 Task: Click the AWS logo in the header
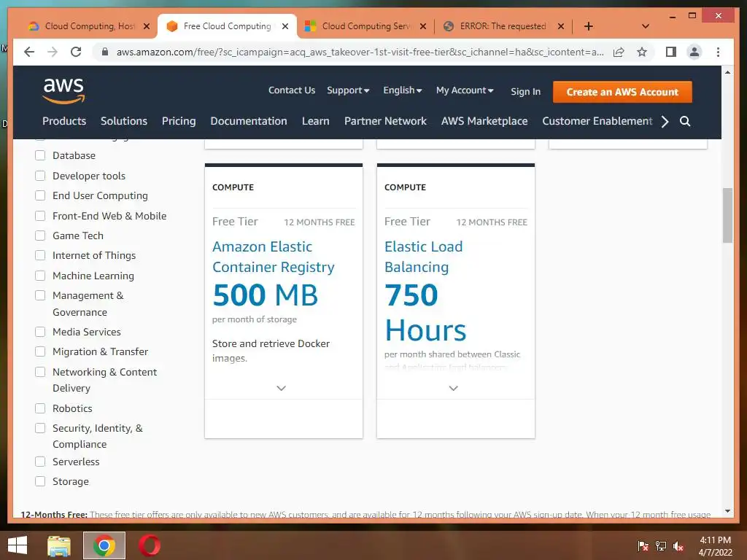coord(63,90)
